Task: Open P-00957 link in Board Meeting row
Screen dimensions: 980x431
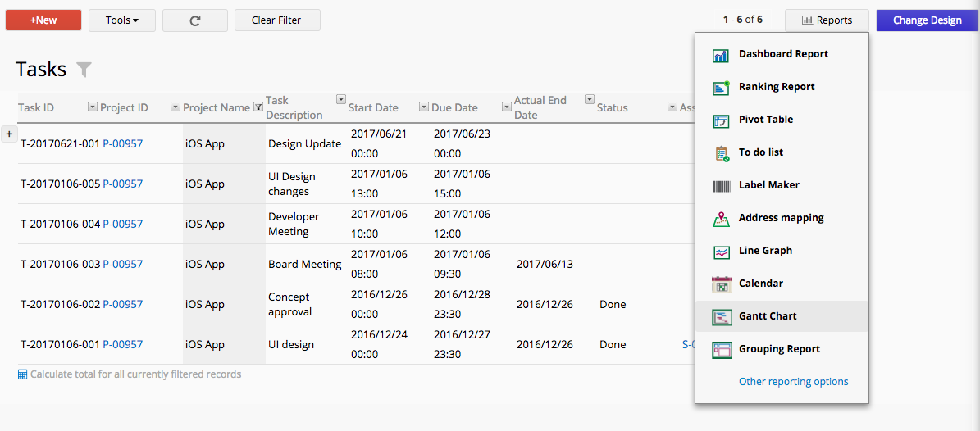Action: tap(122, 264)
